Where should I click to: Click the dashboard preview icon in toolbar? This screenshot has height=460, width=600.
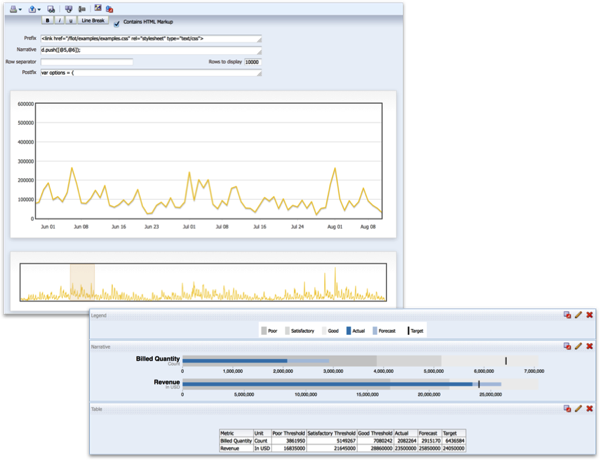(51, 9)
